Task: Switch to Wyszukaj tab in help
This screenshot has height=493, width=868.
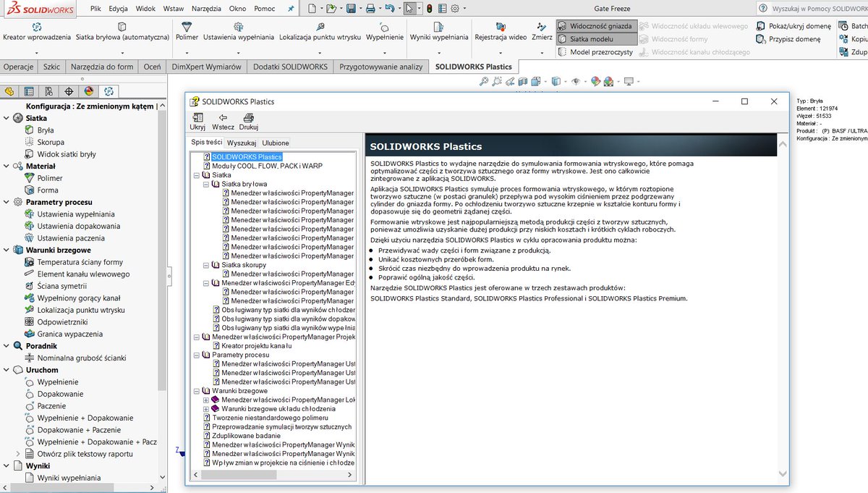Action: (x=242, y=143)
